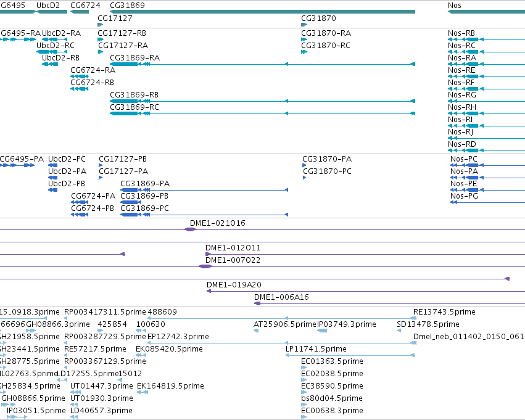525x420 pixels.
Task: Click the CG31869 gene span bar
Action: pos(263,12)
